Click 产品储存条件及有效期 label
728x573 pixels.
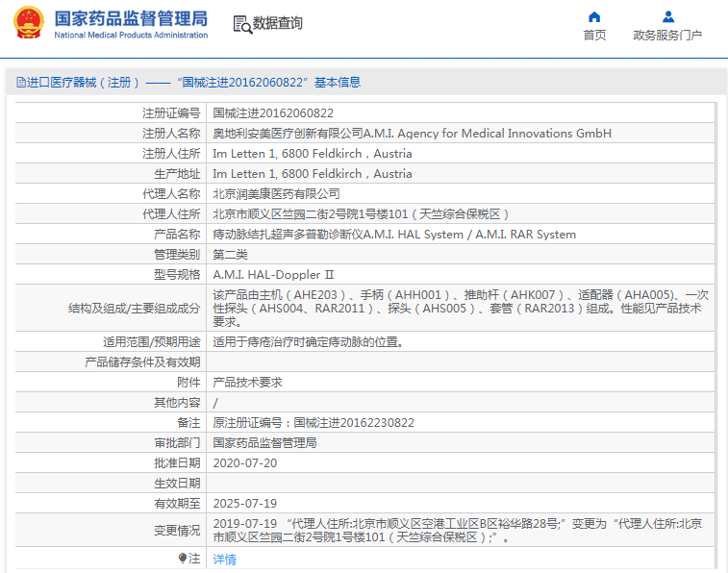(142, 362)
